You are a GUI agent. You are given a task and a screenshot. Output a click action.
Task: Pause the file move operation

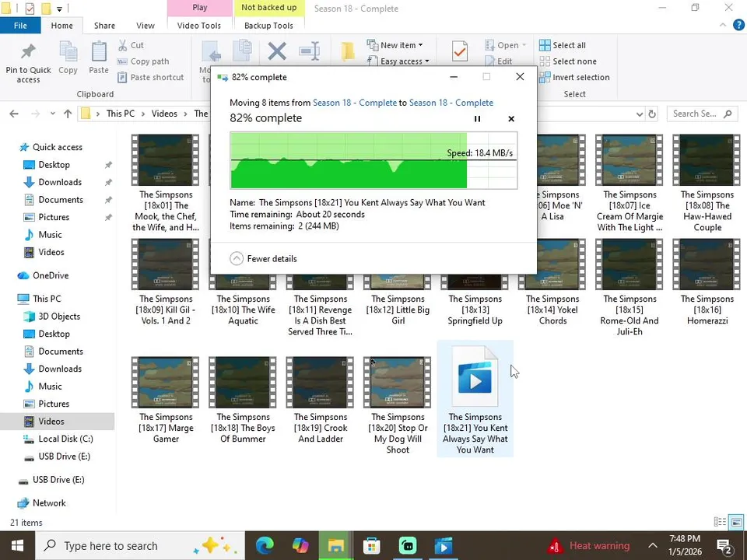[x=477, y=119]
